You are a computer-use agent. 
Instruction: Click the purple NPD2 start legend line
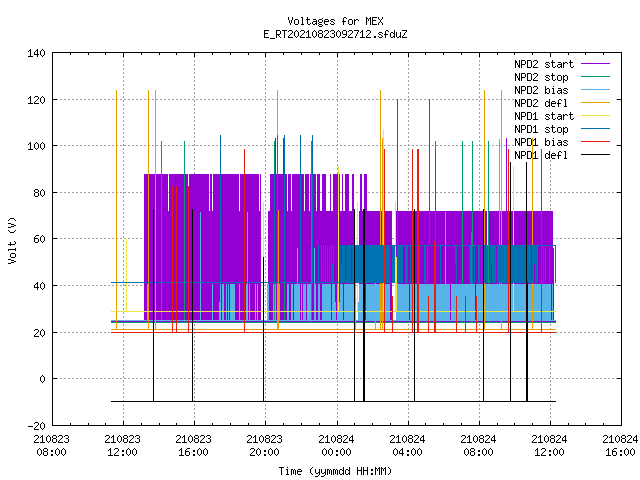point(595,64)
